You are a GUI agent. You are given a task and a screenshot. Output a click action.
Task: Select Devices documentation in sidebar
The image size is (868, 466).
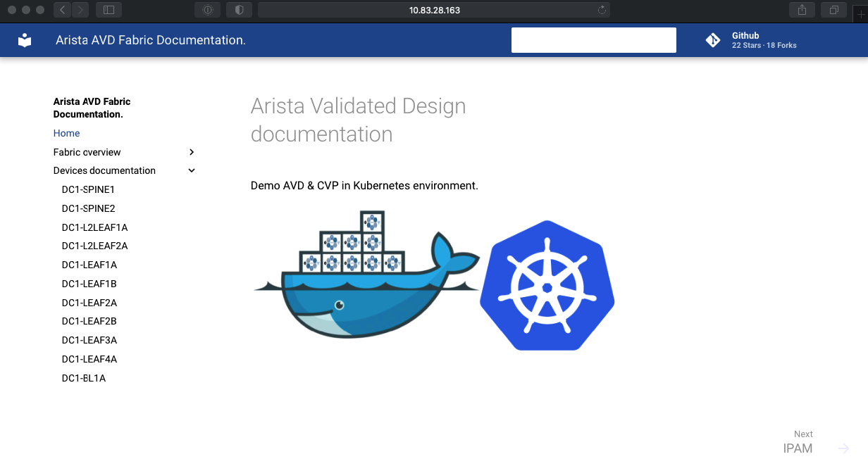coord(104,170)
